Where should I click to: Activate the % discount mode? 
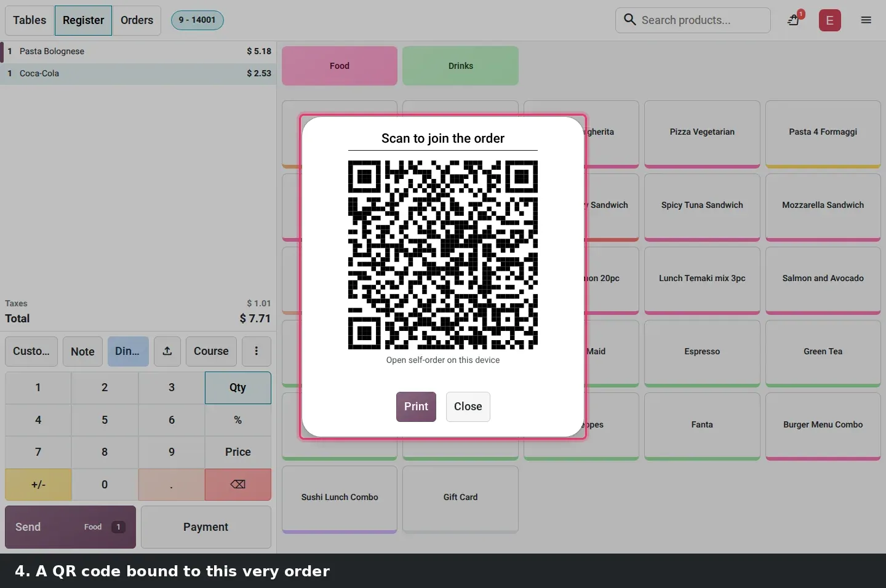(238, 420)
